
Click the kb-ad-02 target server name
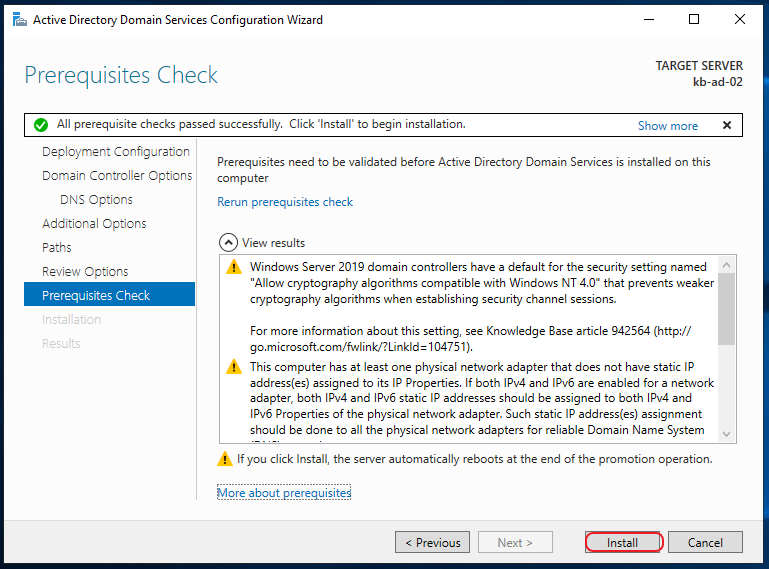(718, 82)
